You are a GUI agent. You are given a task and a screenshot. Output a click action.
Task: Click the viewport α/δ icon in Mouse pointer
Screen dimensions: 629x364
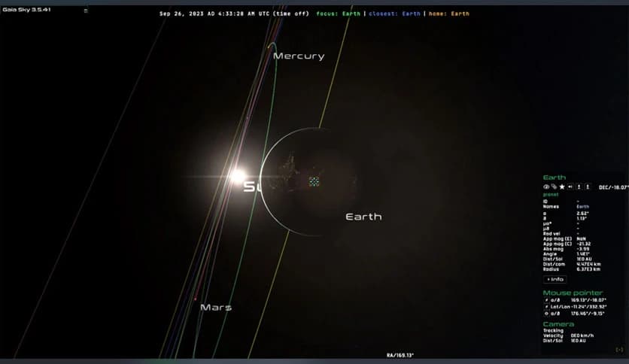(x=546, y=314)
